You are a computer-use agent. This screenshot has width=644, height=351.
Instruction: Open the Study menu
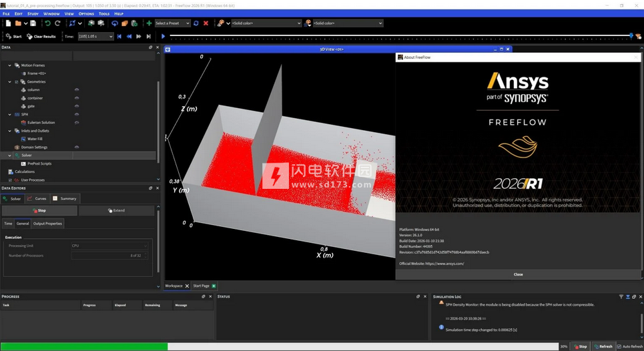point(33,13)
